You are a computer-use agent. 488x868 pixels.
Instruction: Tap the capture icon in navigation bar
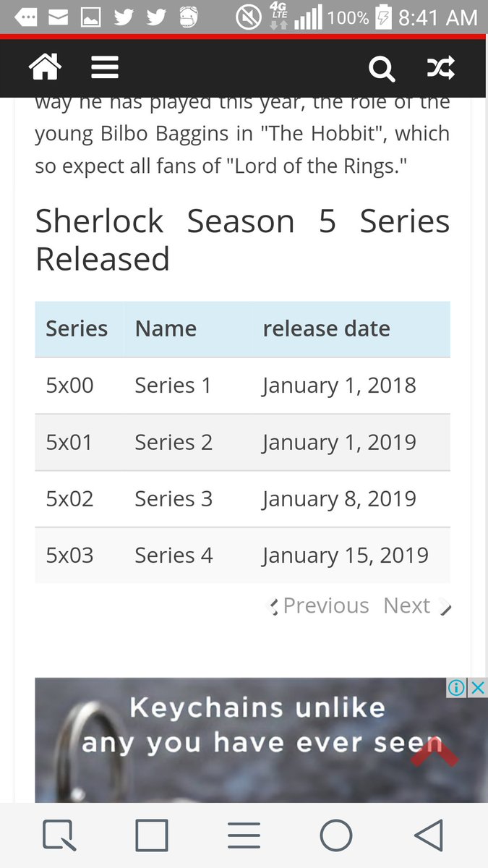[x=59, y=835]
